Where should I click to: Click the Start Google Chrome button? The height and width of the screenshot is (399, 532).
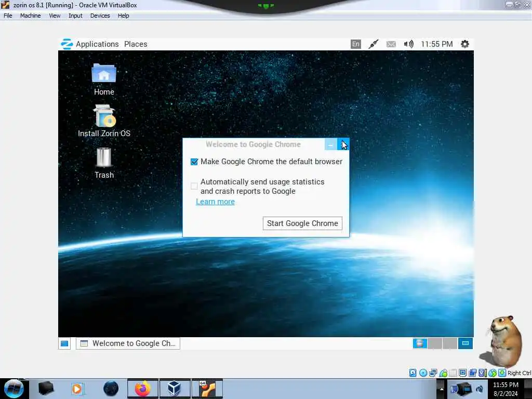[302, 223]
